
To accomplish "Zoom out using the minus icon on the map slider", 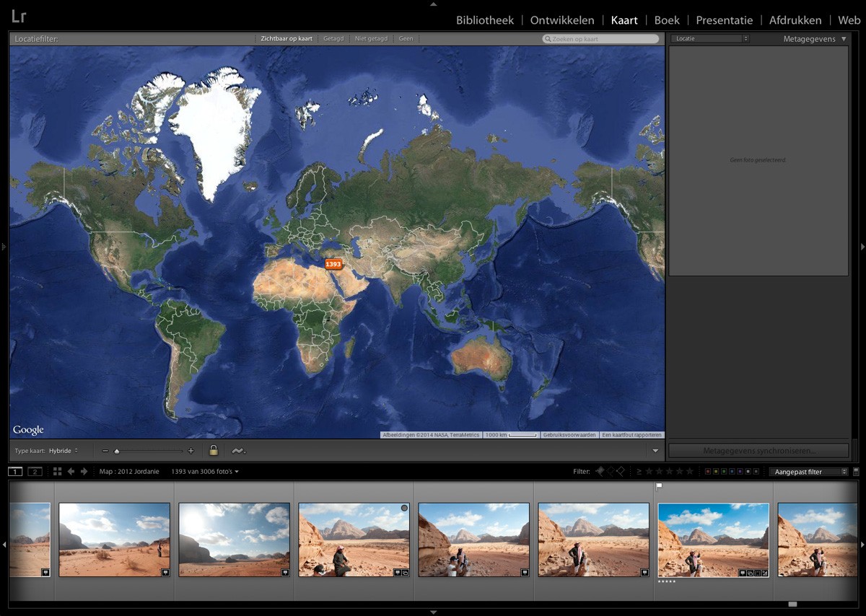I will [x=106, y=450].
